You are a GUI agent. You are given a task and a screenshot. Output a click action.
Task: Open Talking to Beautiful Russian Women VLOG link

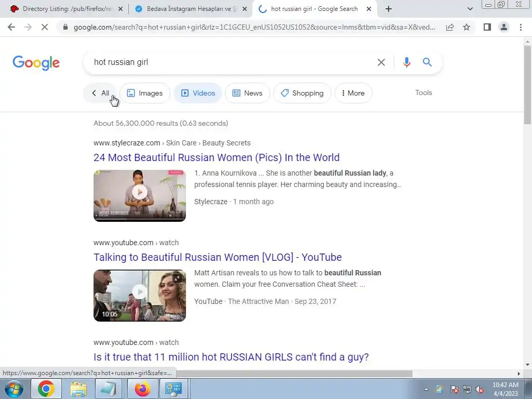click(x=218, y=257)
